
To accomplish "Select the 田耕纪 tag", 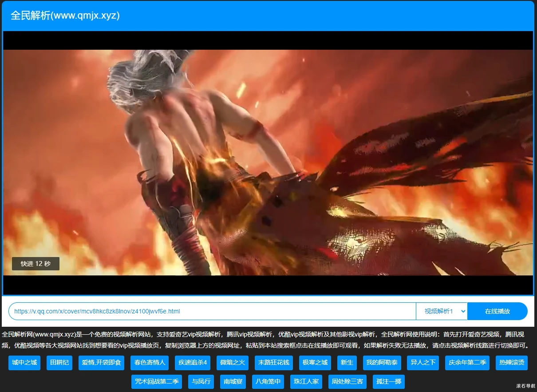I will pyautogui.click(x=59, y=363).
